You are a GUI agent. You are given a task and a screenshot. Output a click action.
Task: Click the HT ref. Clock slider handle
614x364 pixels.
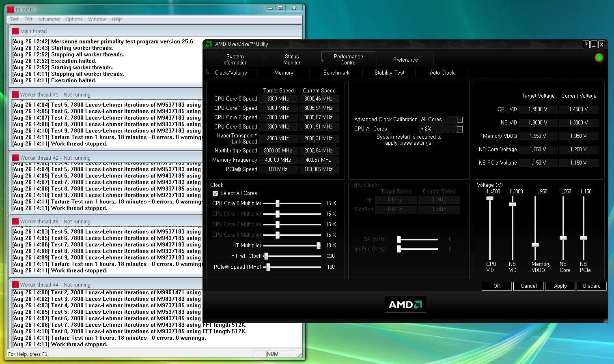coord(266,256)
